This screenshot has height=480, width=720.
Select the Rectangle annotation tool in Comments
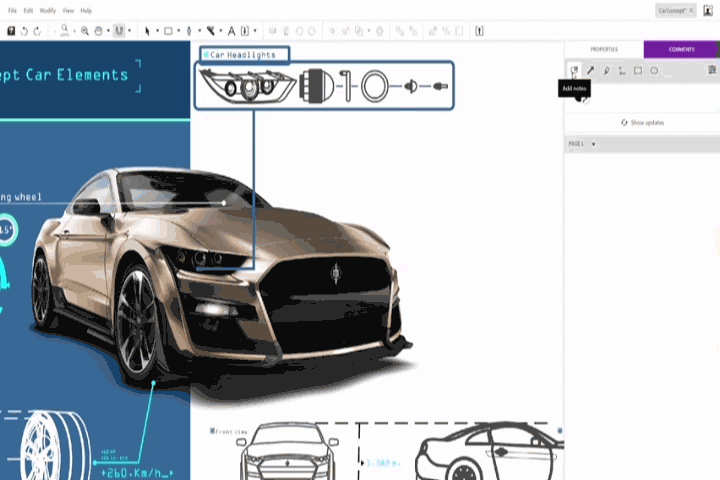(x=638, y=70)
